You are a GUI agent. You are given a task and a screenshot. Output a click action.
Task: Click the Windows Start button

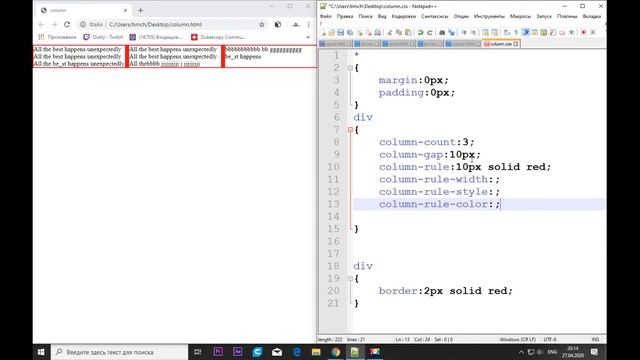[41, 352]
